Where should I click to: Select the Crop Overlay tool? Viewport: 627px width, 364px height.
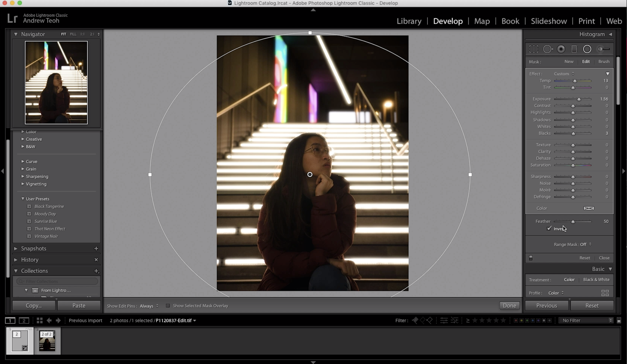534,49
